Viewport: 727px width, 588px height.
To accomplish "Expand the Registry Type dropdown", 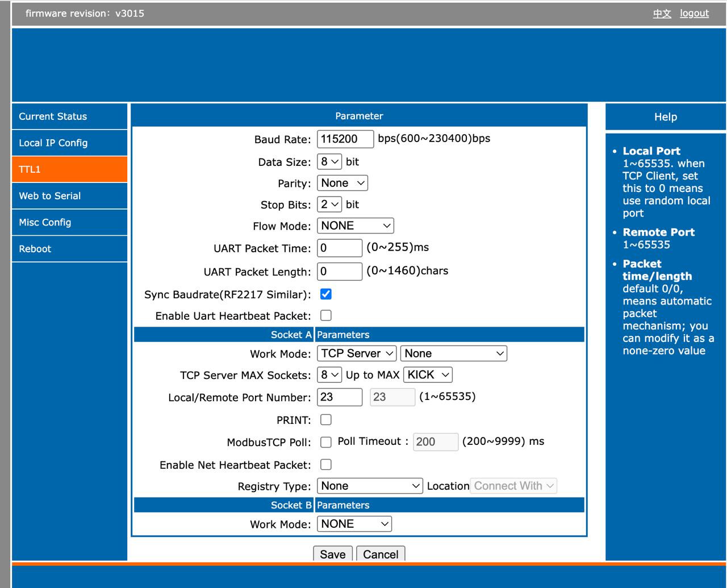I will click(x=370, y=486).
